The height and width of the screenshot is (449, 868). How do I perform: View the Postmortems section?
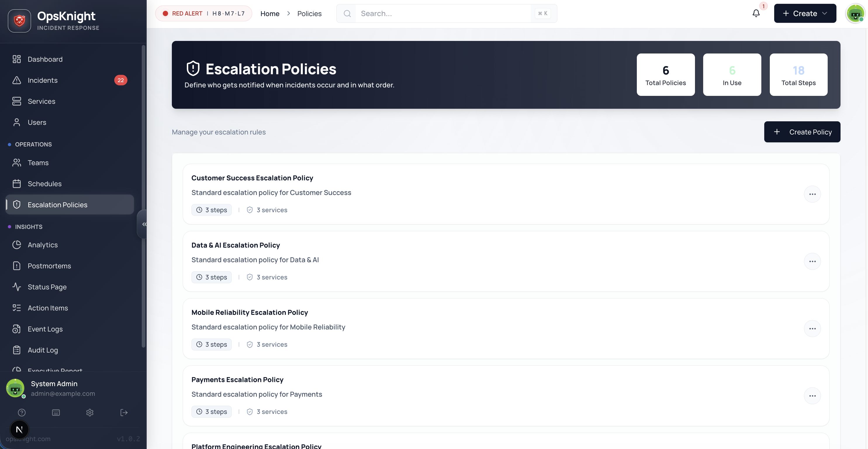click(49, 266)
